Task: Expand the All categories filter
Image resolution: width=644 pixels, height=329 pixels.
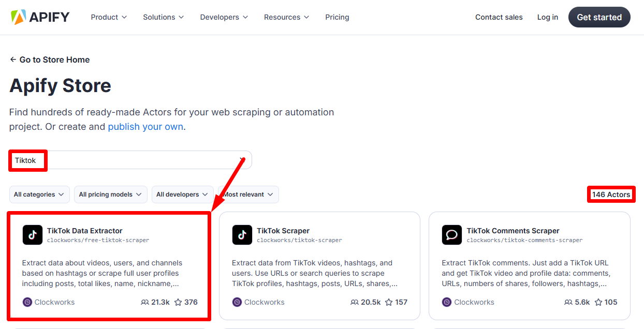Action: point(39,195)
